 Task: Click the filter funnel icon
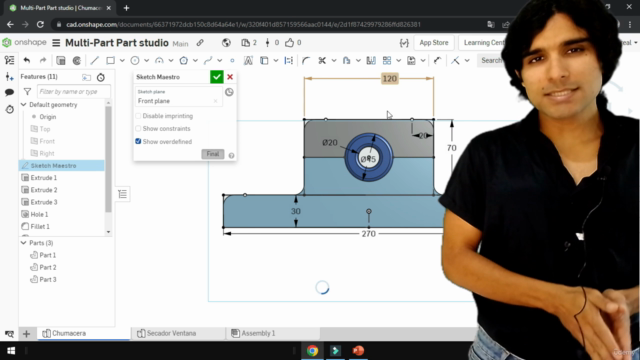[x=27, y=92]
